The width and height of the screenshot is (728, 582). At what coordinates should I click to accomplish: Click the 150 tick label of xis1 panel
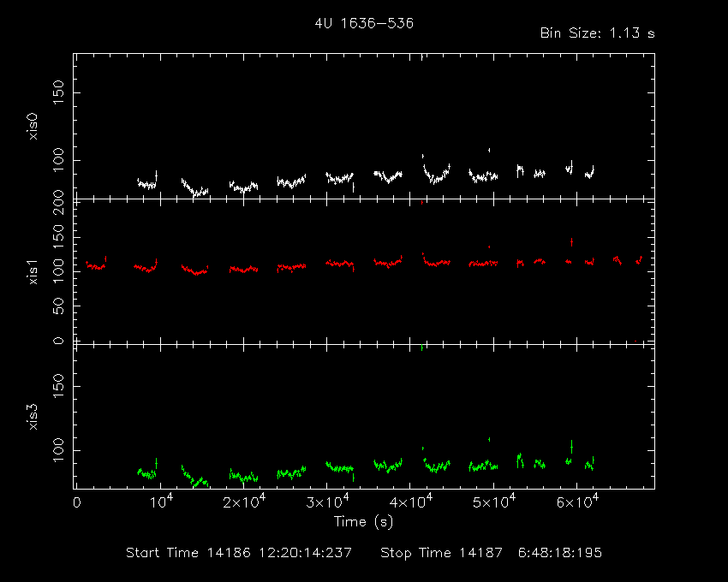tap(58, 237)
